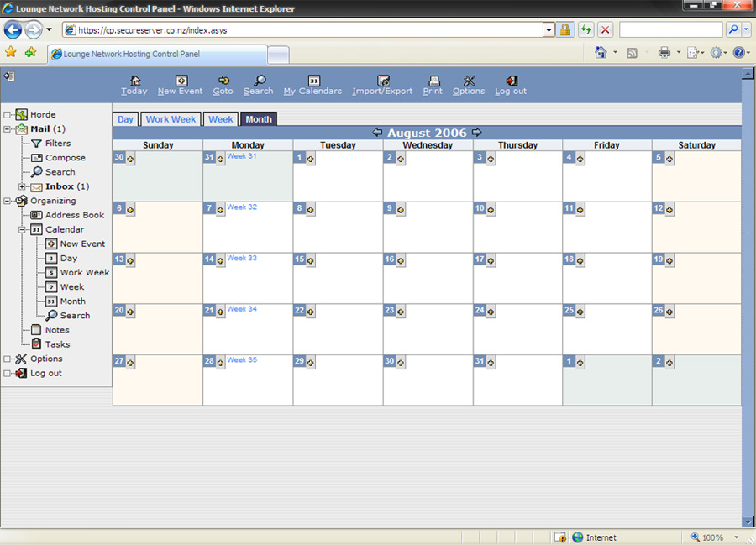Open the address bar dropdown arrow
Image resolution: width=756 pixels, height=545 pixels.
549,30
